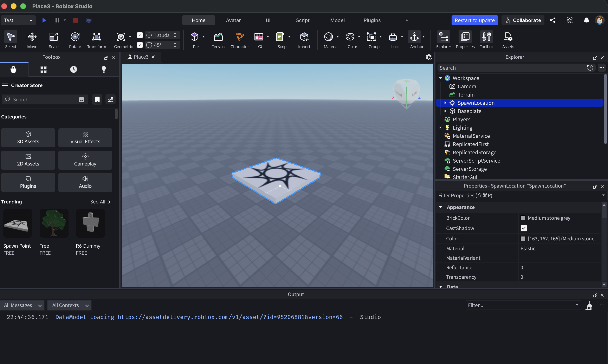The height and width of the screenshot is (364, 608).
Task: Click the Select tool in the toolbar
Action: tap(11, 40)
